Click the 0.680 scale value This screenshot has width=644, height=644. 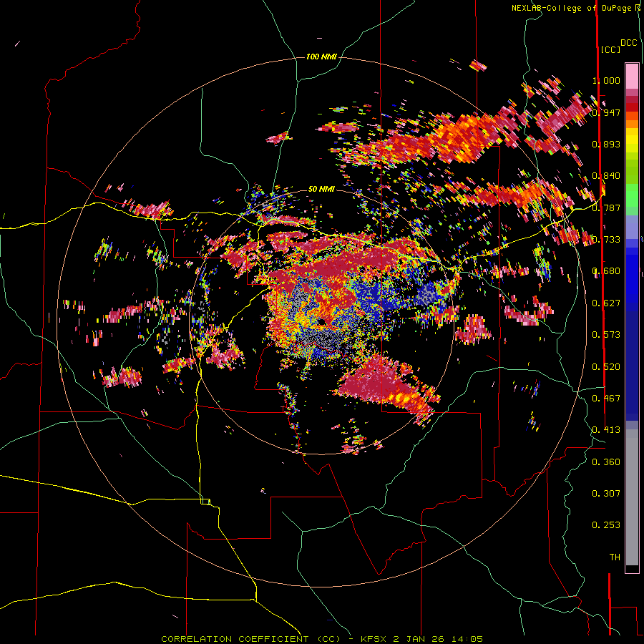coord(606,270)
